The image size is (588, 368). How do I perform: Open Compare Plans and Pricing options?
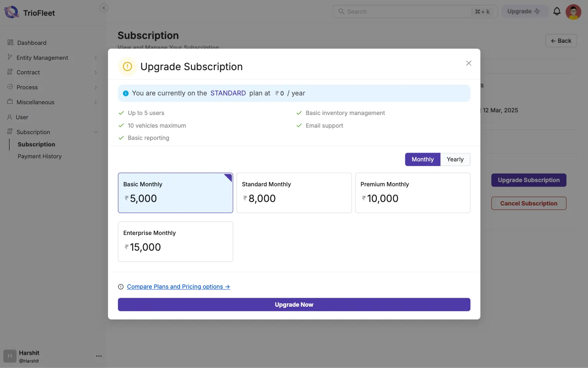pyautogui.click(x=178, y=286)
